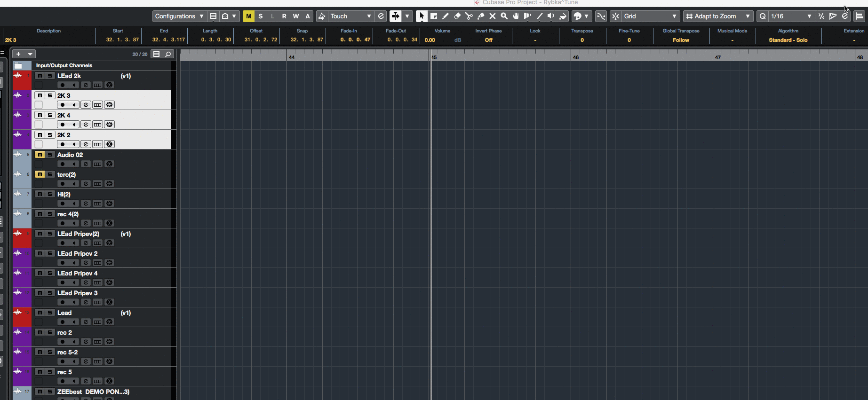Click the purple color strip of 2K 4
Viewport: 868px width, 400px height.
click(x=22, y=120)
